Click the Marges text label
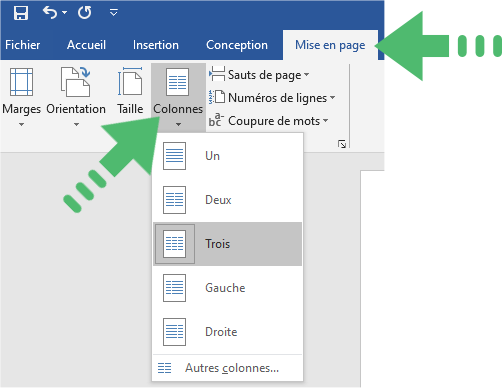502x388 pixels. 21,109
